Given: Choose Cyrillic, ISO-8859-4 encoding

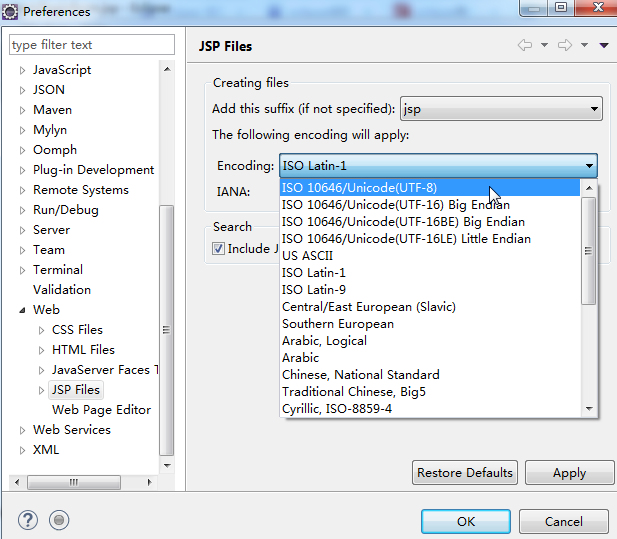Looking at the screenshot, I should (430, 409).
